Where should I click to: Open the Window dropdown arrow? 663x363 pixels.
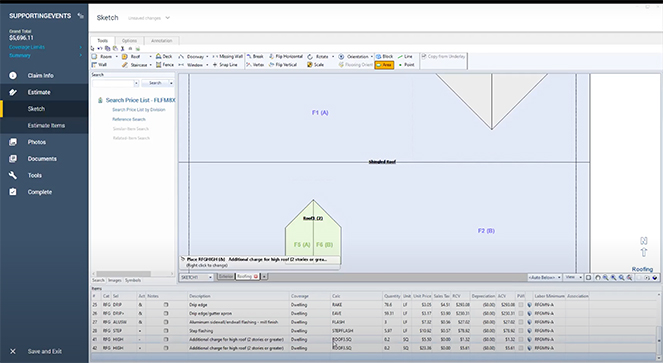pos(207,65)
